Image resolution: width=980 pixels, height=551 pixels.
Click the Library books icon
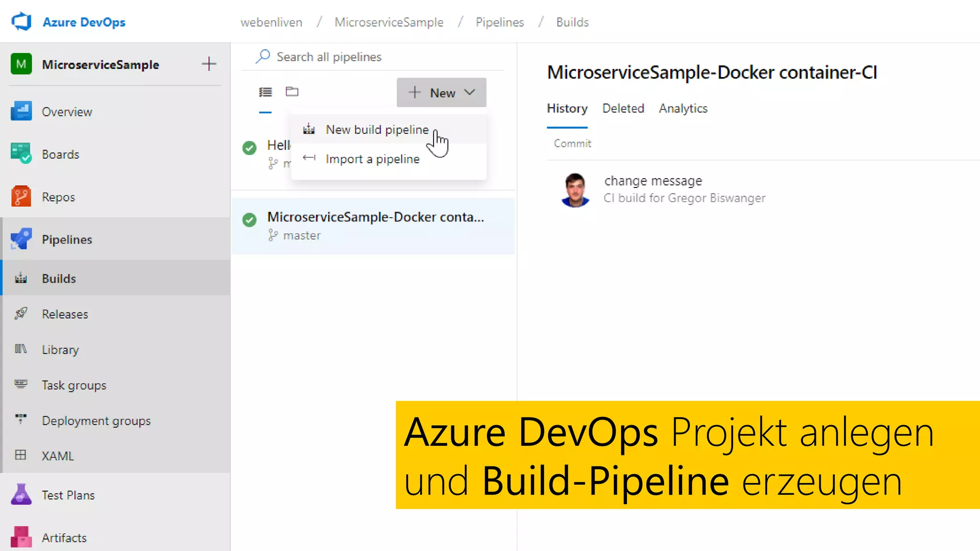coord(21,349)
